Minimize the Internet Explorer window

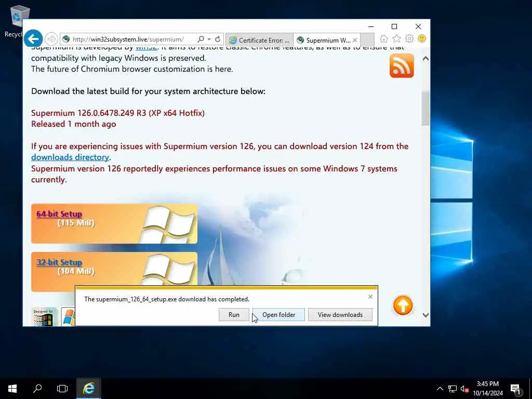coord(371,26)
